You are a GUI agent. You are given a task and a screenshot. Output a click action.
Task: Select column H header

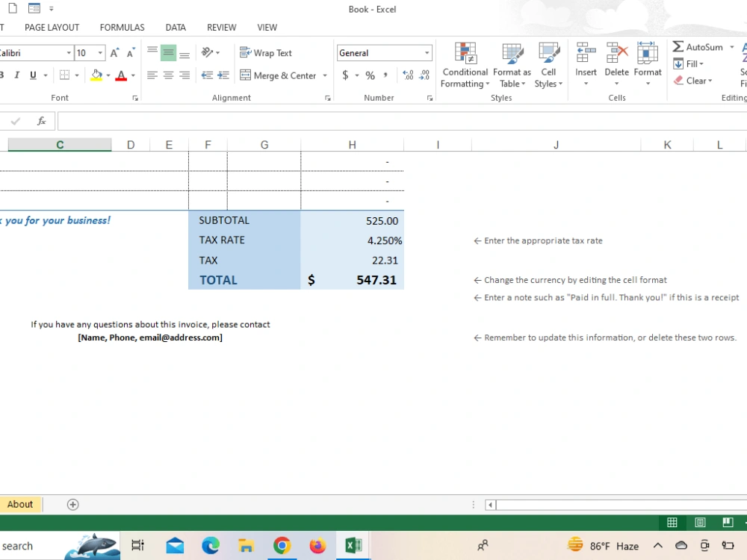coord(352,145)
